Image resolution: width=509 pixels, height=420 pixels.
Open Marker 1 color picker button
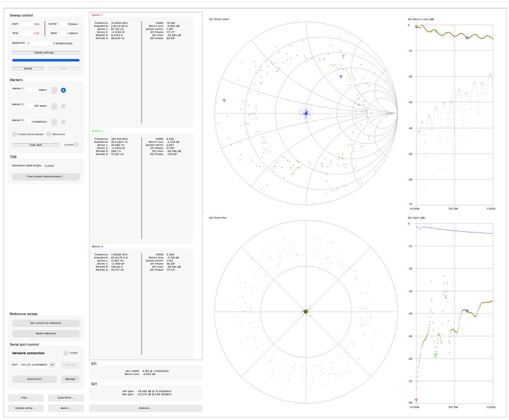coord(54,90)
